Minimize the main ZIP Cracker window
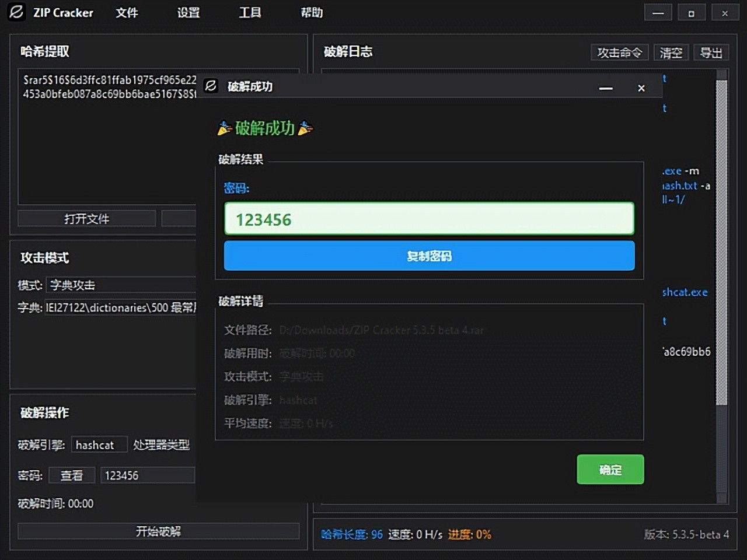The width and height of the screenshot is (747, 560). click(658, 13)
